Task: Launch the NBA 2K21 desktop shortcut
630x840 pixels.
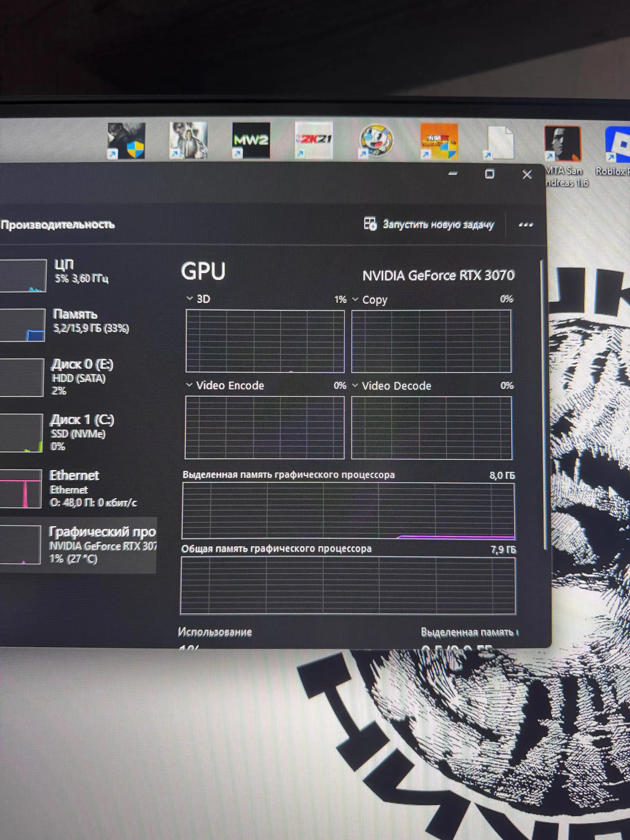Action: 314,140
